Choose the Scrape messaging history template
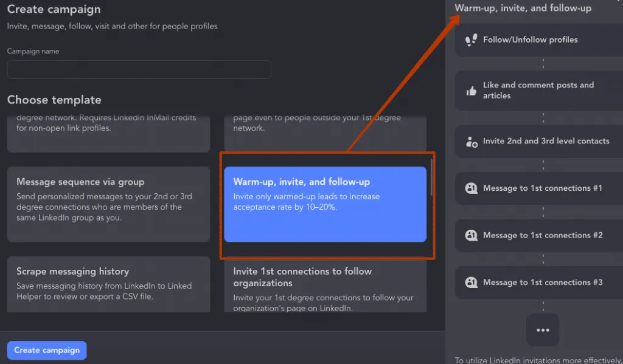 pyautogui.click(x=108, y=284)
